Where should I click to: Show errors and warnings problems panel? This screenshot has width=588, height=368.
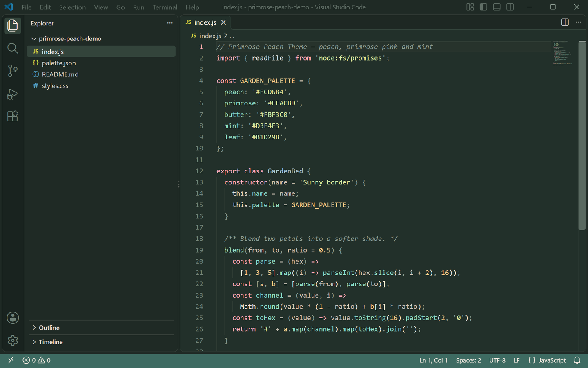[37, 360]
